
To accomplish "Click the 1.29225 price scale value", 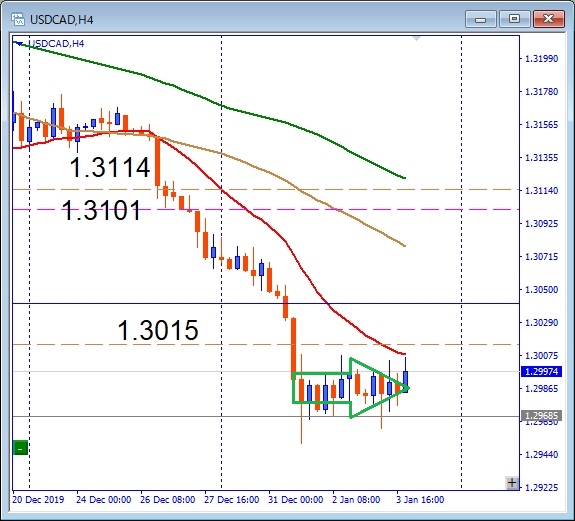I will [541, 488].
